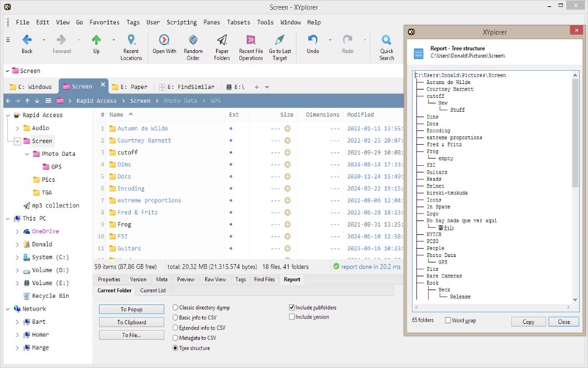Click the report popup vertical scrollbar thumb
This screenshot has height=368, width=588.
(576, 133)
